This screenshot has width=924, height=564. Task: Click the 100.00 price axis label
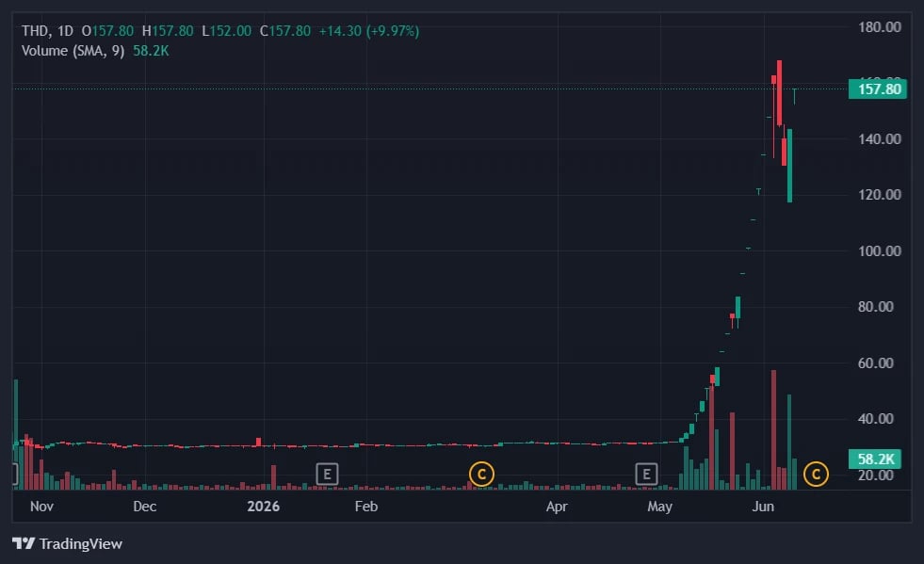point(879,251)
